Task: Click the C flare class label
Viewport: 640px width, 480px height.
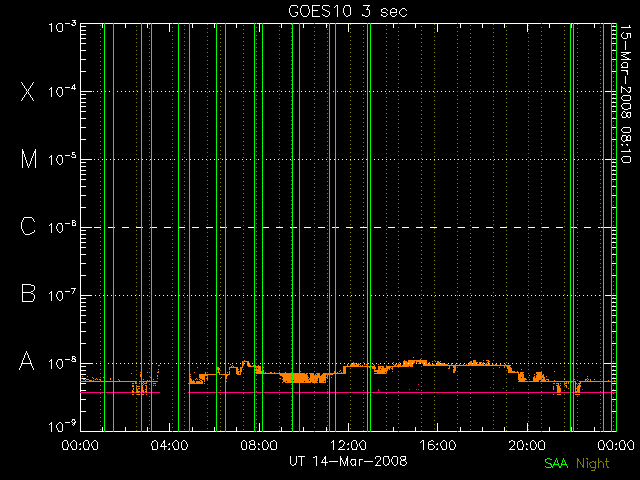Action: point(28,226)
